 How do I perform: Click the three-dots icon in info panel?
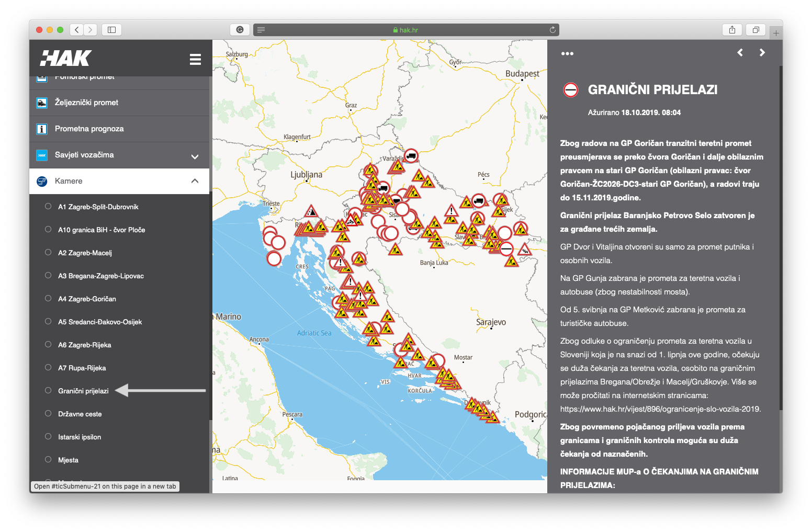pos(567,53)
